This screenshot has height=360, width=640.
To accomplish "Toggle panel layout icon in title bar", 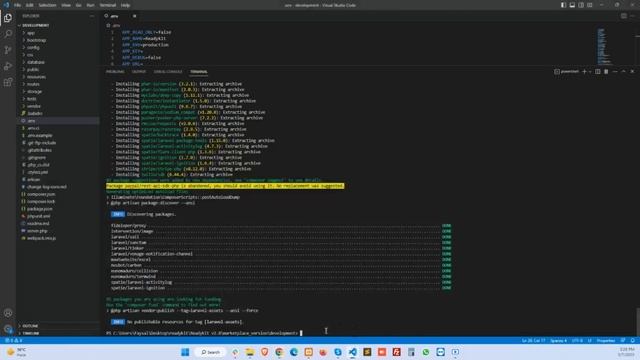I will [572, 5].
